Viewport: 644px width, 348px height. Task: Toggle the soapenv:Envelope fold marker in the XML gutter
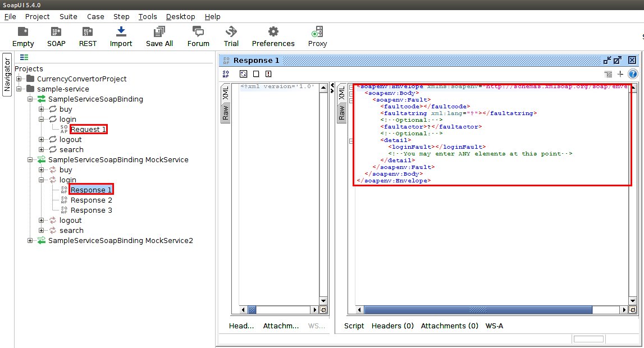point(351,87)
